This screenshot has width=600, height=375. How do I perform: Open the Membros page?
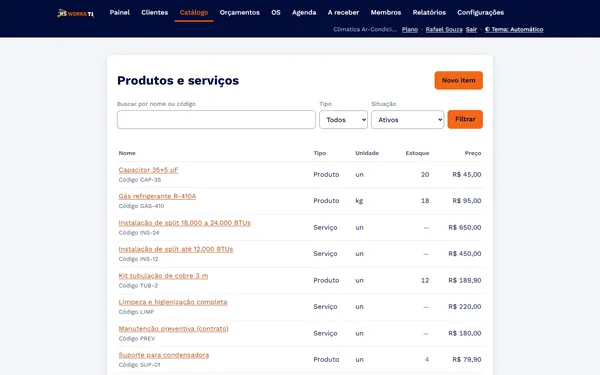point(386,12)
